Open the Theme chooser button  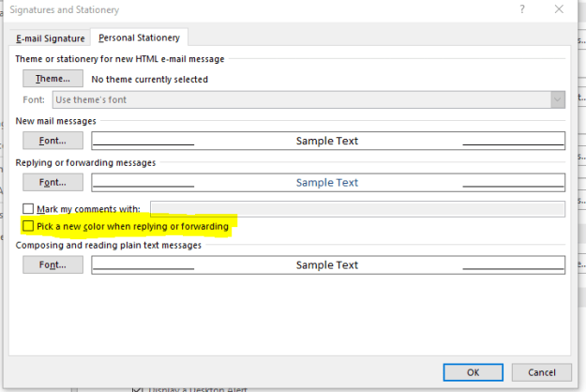53,79
